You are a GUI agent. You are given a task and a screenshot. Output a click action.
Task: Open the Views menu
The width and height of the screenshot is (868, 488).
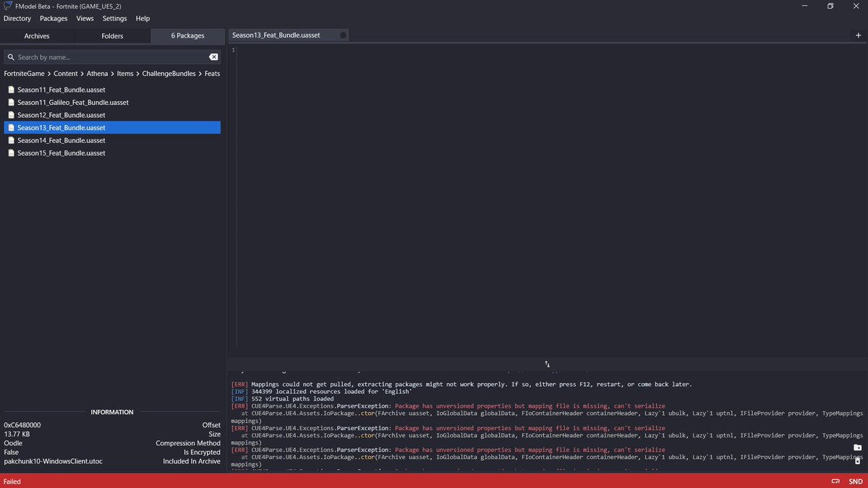point(85,18)
